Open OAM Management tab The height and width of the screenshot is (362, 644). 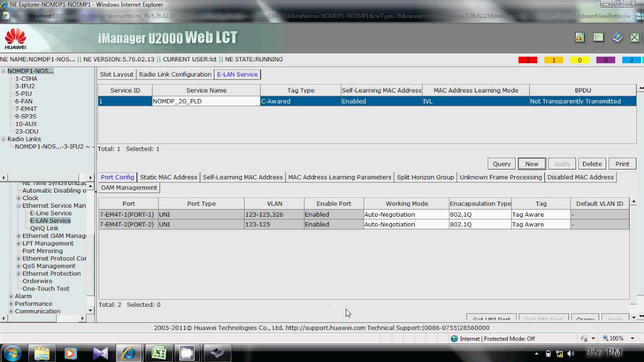click(129, 188)
